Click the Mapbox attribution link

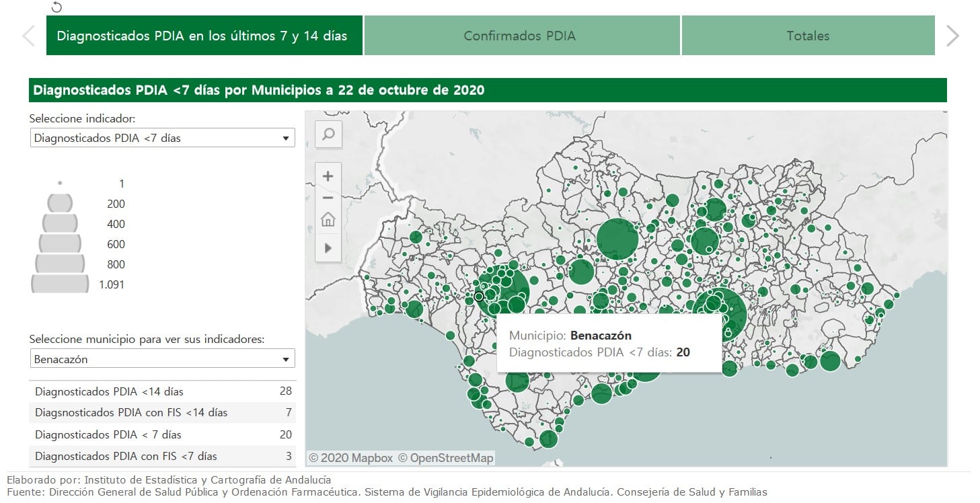pos(350,458)
